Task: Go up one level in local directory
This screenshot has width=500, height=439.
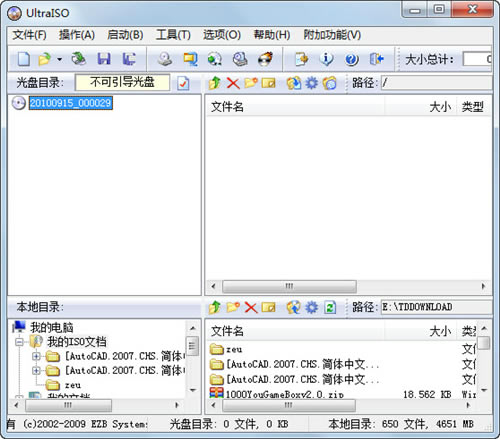Action: click(215, 307)
